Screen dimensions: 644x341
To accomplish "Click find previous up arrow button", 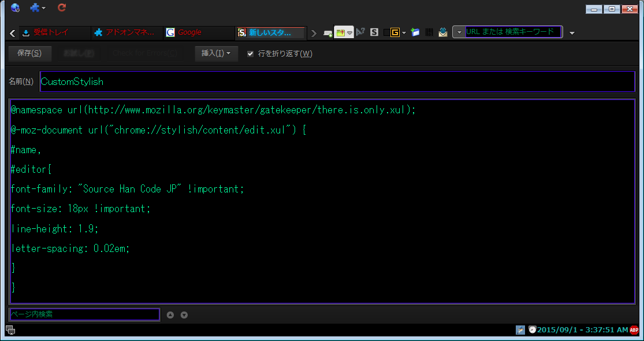I will click(x=170, y=315).
